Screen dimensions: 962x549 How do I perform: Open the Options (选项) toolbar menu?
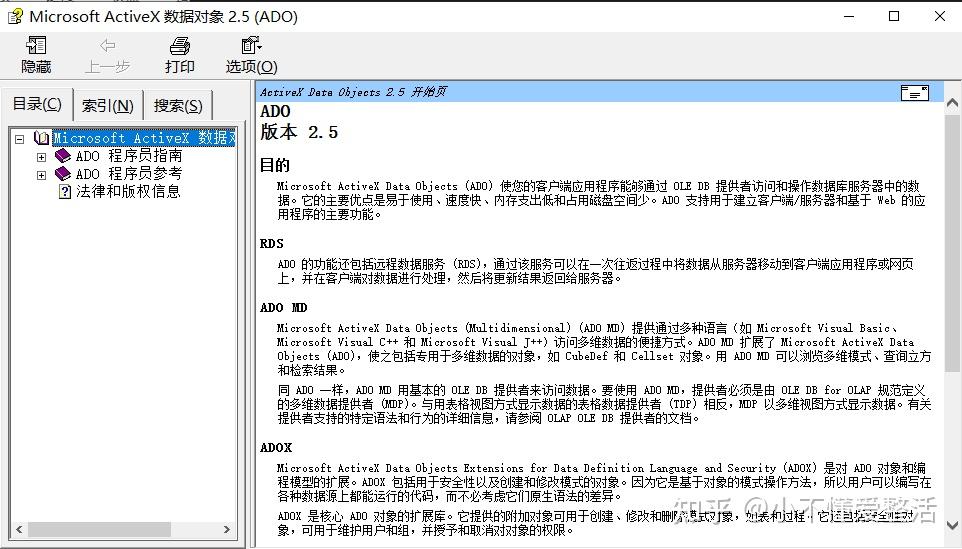(x=252, y=55)
